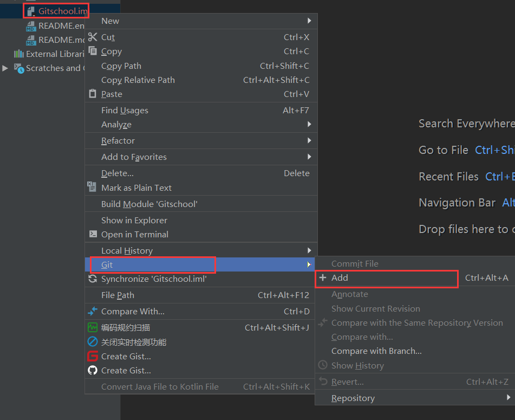Click the Go to File hint text

444,150
